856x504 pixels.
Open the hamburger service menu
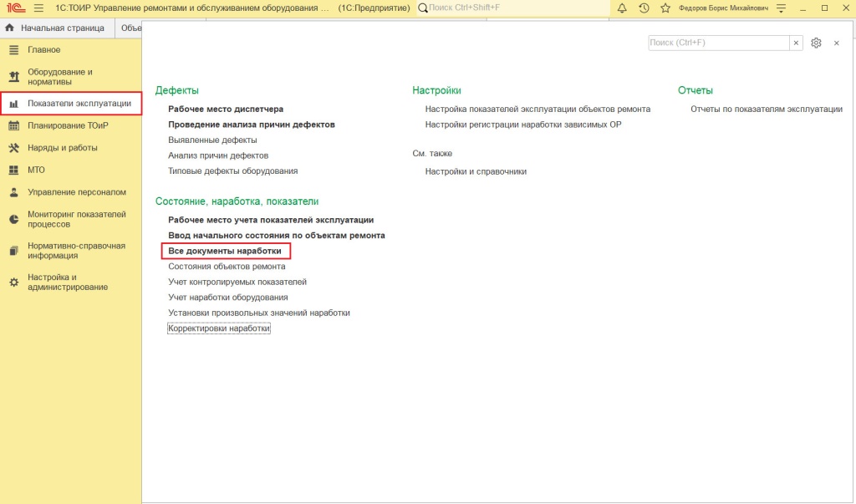click(x=38, y=8)
